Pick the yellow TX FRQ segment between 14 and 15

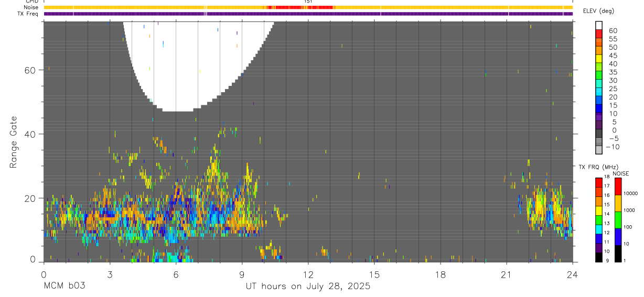pyautogui.click(x=599, y=210)
